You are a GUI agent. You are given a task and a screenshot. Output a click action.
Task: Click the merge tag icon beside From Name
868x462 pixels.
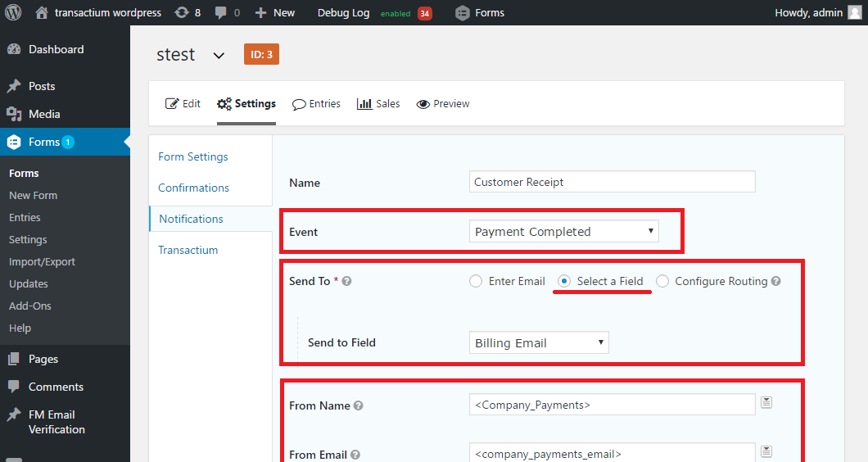click(766, 402)
